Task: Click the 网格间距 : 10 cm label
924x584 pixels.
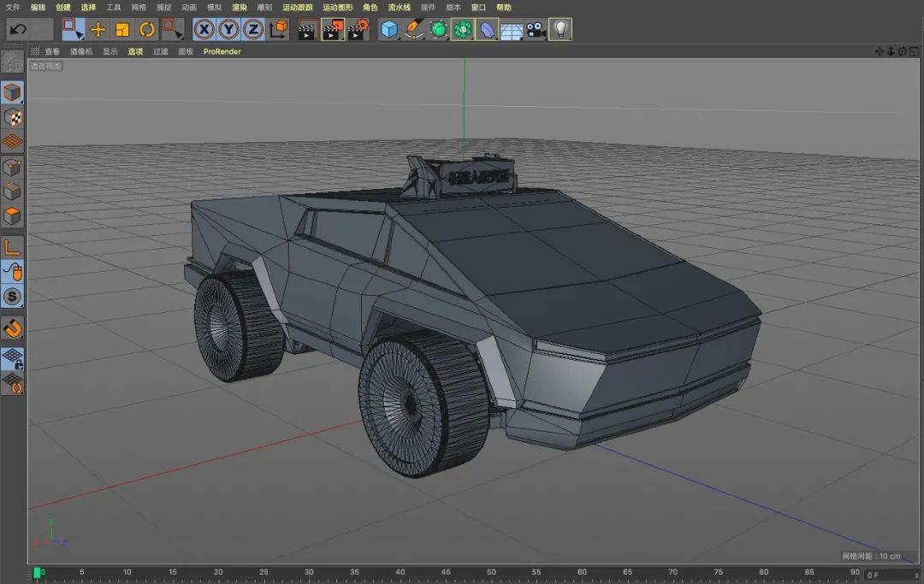Action: 871,556
